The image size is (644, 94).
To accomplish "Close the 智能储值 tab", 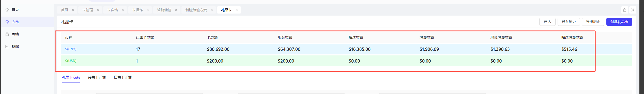I will click(176, 10).
